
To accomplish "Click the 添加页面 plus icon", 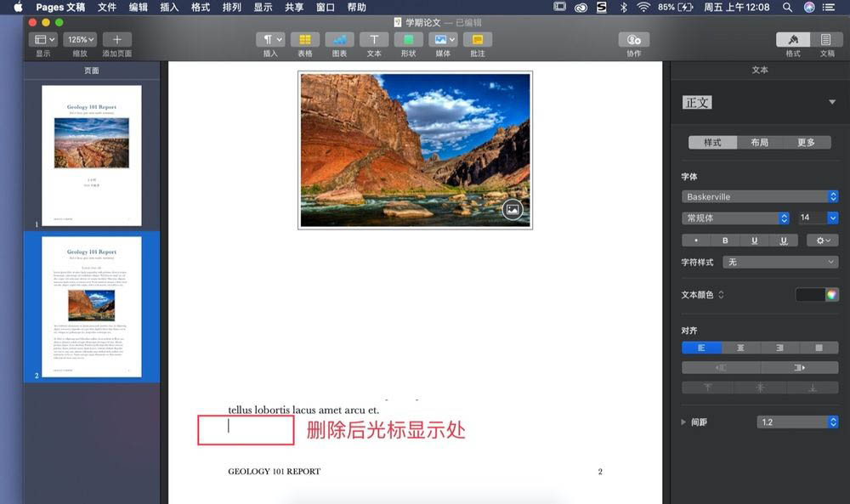I will 116,40.
